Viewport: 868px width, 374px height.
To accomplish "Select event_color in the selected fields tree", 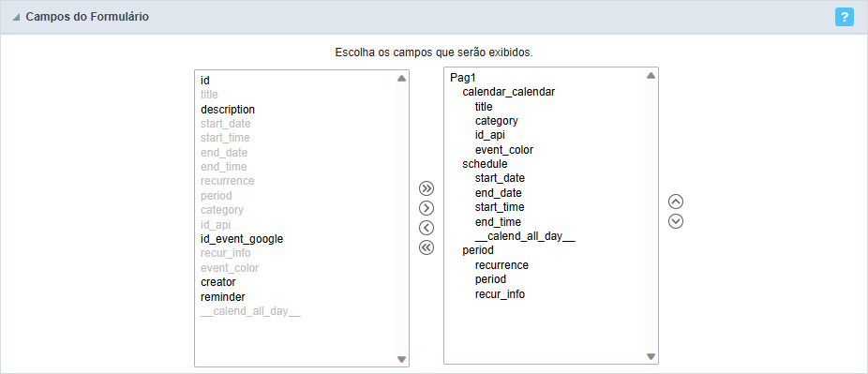I will pyautogui.click(x=504, y=149).
